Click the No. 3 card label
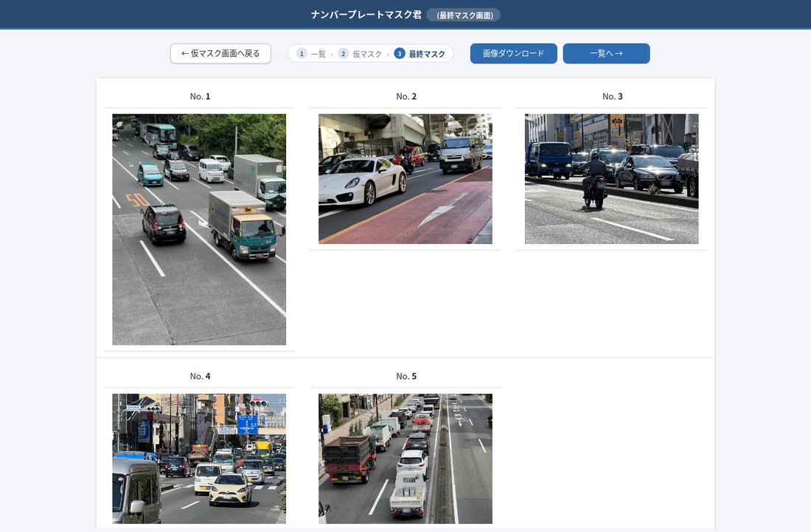Viewport: 811px width, 532px height. tap(613, 97)
